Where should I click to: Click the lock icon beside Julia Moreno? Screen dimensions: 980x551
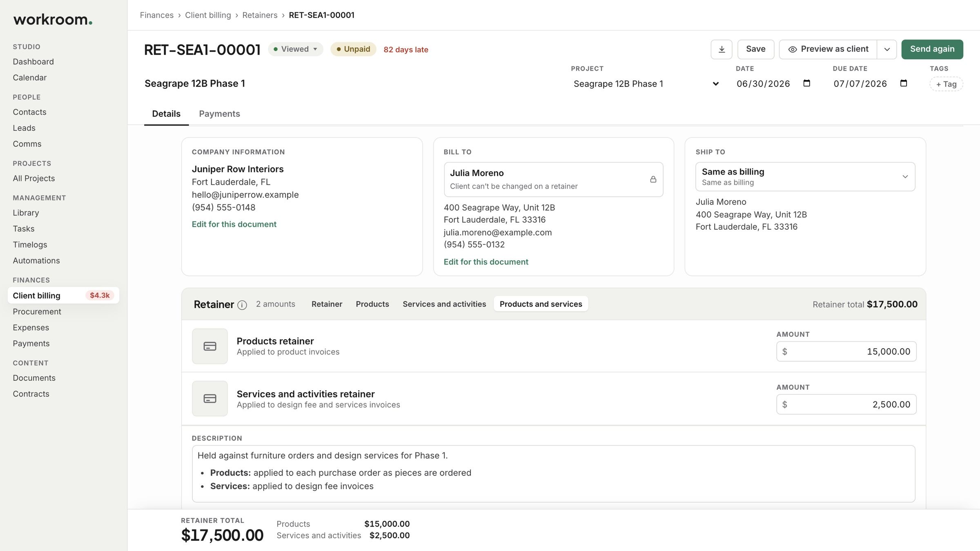pos(653,179)
